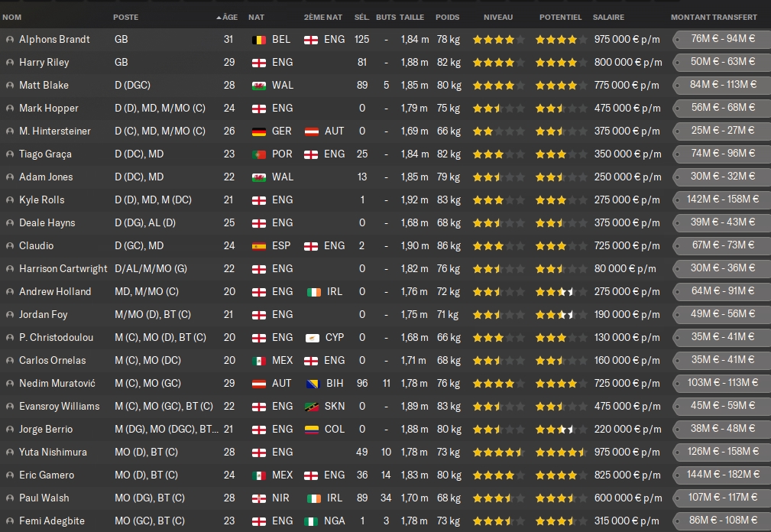Click the player icon next to Harry Riley

(x=9, y=63)
